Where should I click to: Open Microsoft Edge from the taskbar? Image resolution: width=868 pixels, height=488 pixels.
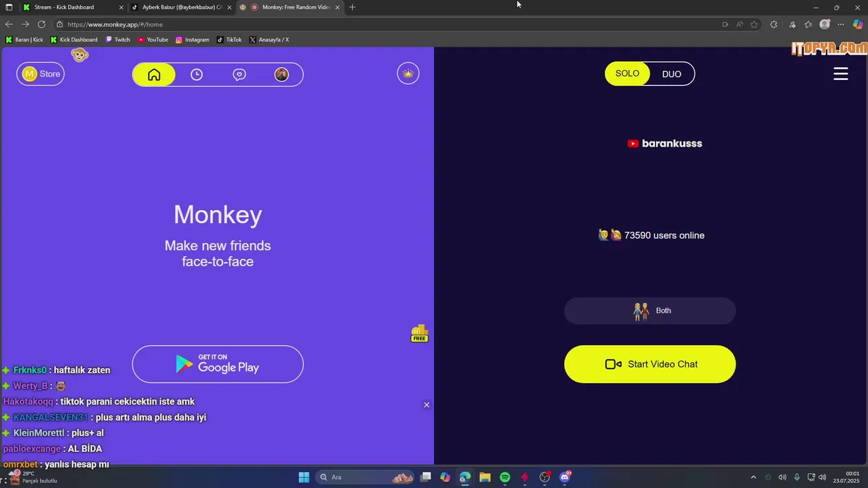tap(465, 477)
